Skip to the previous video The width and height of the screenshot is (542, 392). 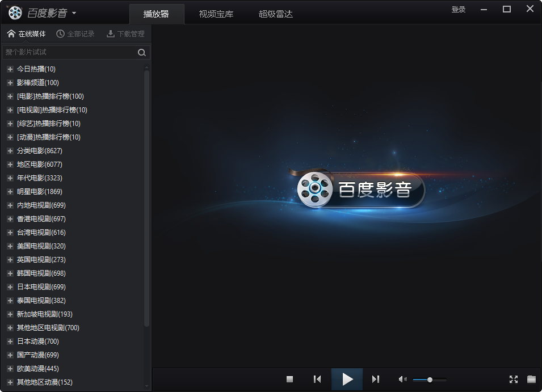[317, 379]
